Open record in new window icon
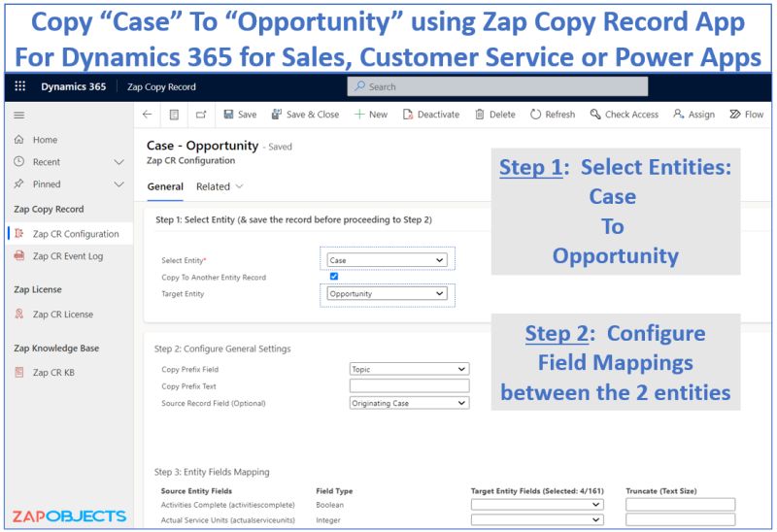Image resolution: width=777 pixels, height=532 pixels. point(201,115)
